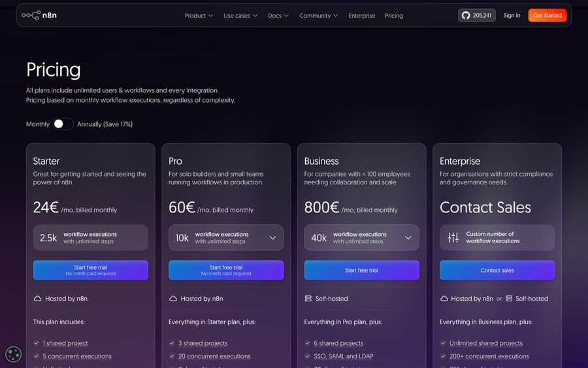Screen dimensions: 588x368
Task: Click checkmark beside 6 shared projects
Action: coord(308,343)
